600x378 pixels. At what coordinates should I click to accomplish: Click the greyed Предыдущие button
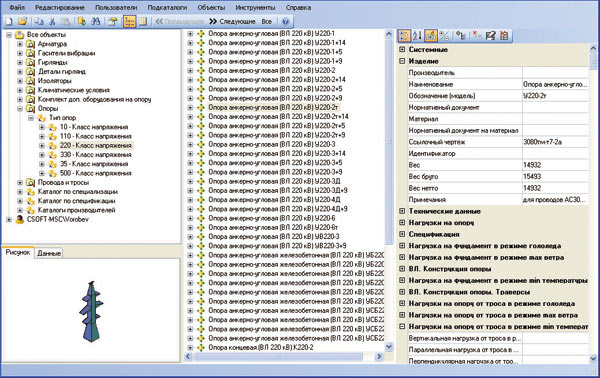click(x=179, y=22)
